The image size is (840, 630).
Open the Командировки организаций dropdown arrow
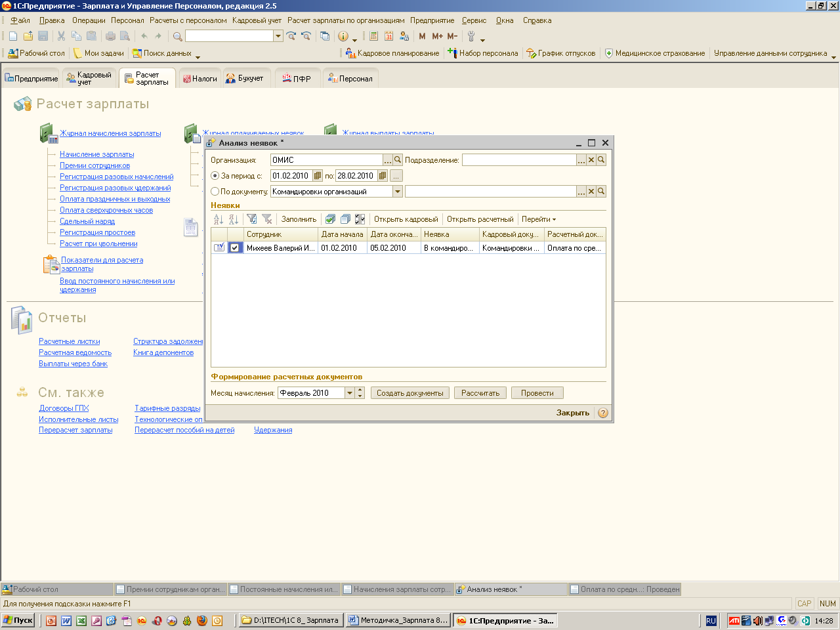pyautogui.click(x=398, y=192)
